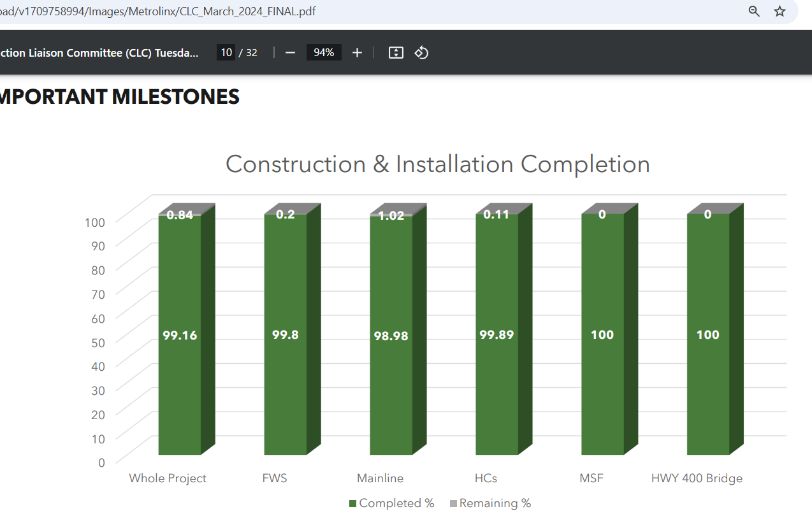Click the 94% zoom level field
The width and height of the screenshot is (812, 523).
324,52
